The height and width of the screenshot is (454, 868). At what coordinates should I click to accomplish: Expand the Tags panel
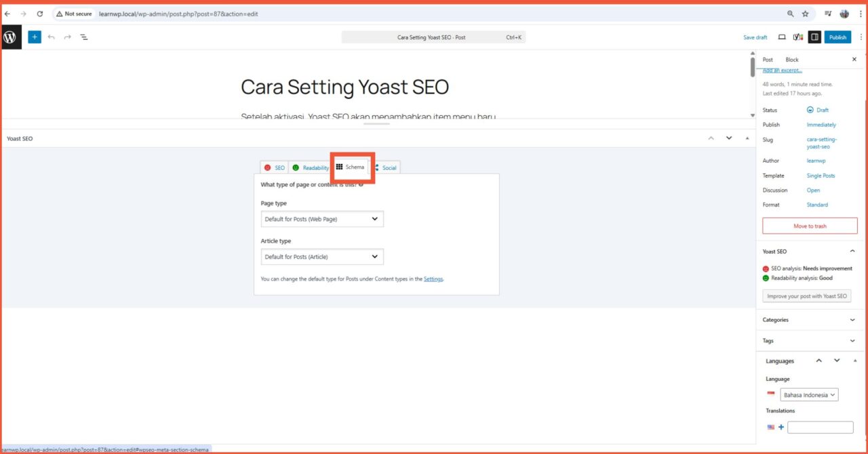852,341
